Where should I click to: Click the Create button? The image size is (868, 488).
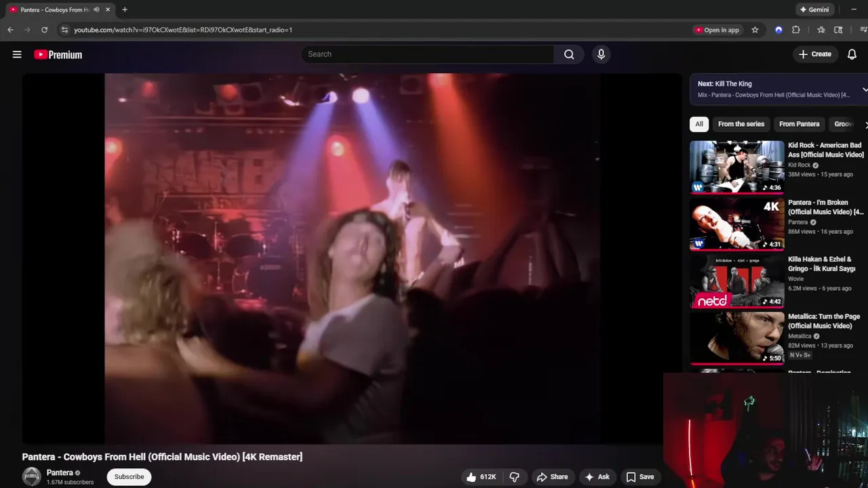click(x=815, y=54)
